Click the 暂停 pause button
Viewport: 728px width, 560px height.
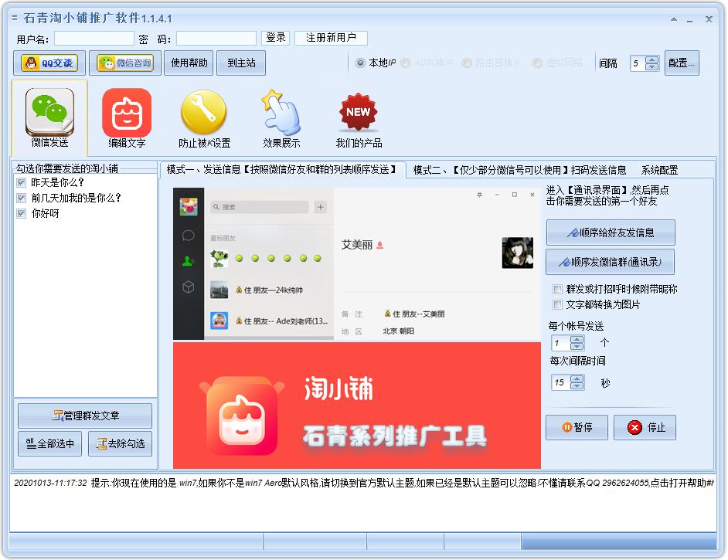point(577,427)
